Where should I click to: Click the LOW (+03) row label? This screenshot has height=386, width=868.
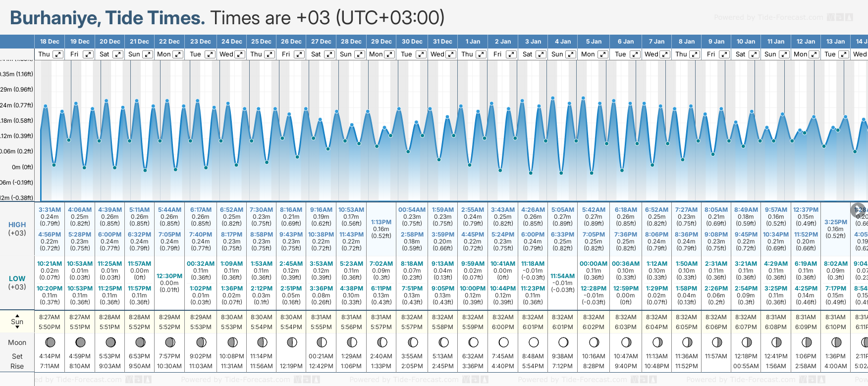pyautogui.click(x=17, y=283)
